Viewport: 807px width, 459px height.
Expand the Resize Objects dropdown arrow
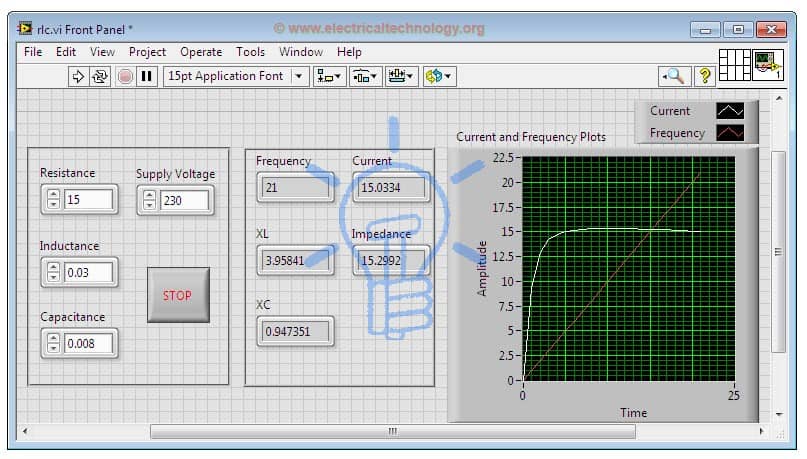pyautogui.click(x=410, y=77)
